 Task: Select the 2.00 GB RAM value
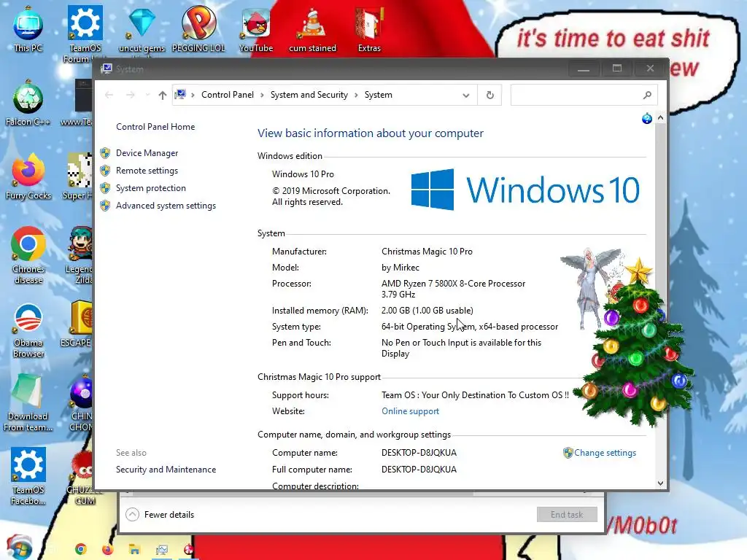point(427,311)
